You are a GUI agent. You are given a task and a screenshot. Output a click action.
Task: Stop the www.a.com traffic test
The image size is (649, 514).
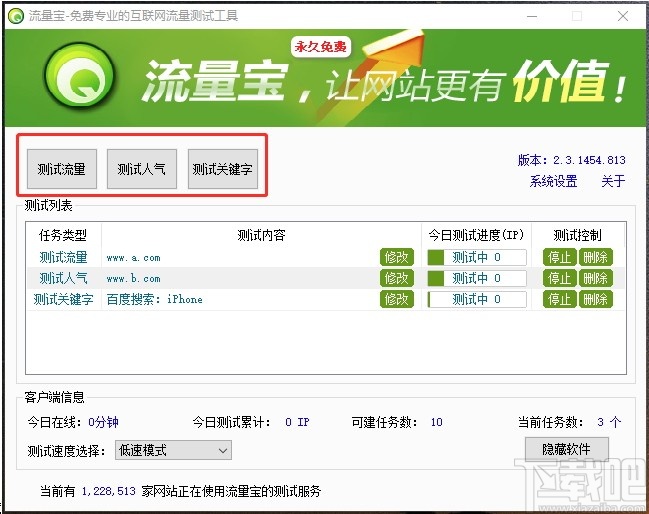[x=560, y=257]
